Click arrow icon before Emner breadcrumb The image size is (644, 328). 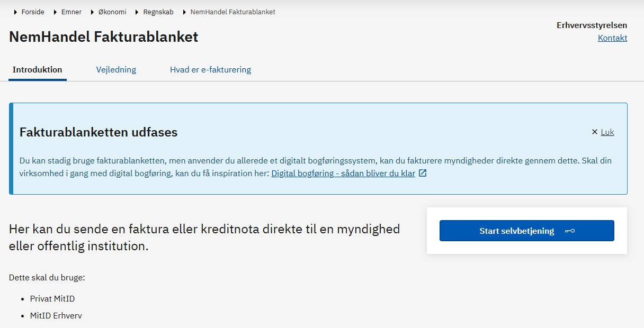[56, 12]
